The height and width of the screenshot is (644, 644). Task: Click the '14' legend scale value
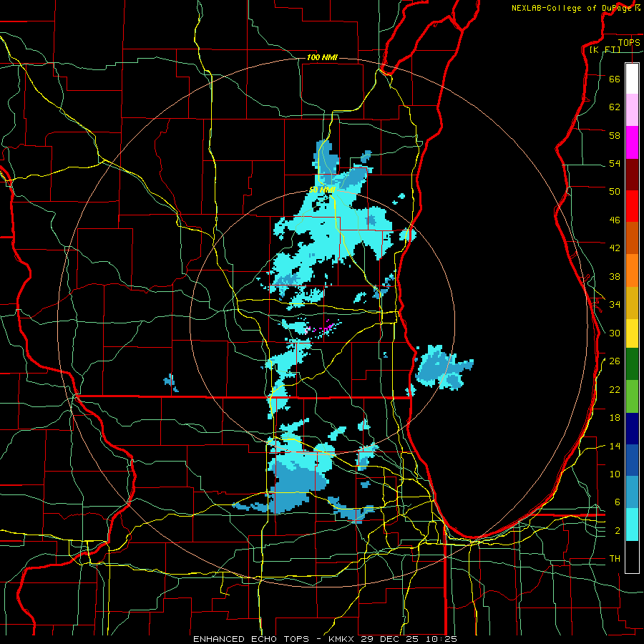(x=615, y=446)
